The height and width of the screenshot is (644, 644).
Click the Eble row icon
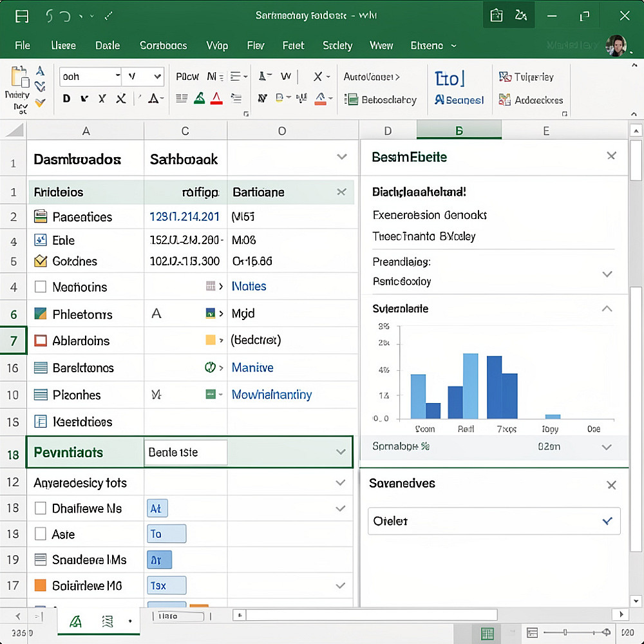pyautogui.click(x=40, y=240)
